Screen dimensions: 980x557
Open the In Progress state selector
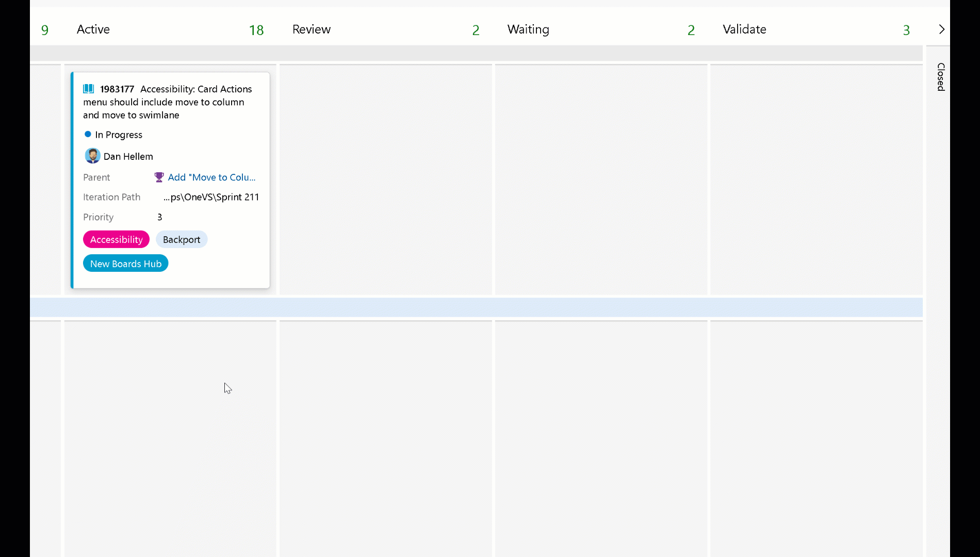118,135
